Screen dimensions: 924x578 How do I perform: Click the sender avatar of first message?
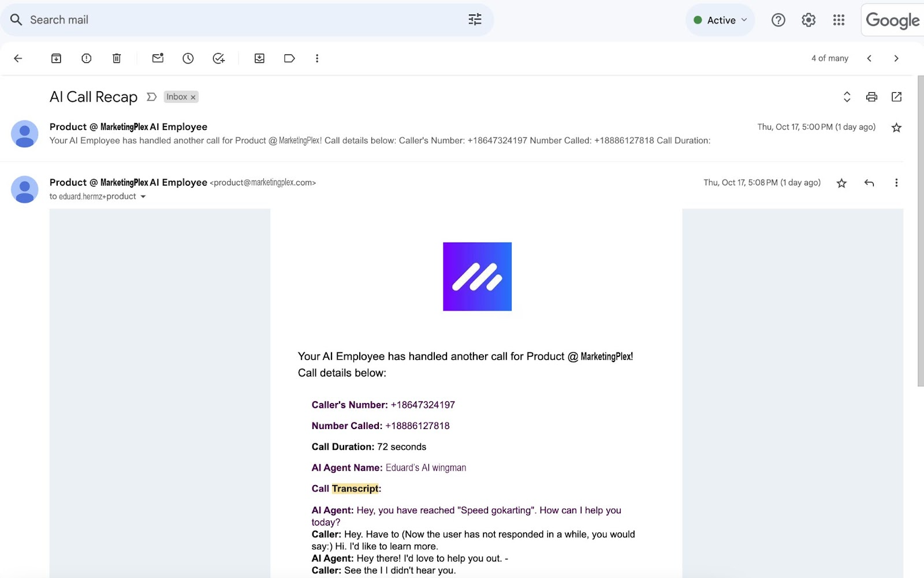(25, 134)
